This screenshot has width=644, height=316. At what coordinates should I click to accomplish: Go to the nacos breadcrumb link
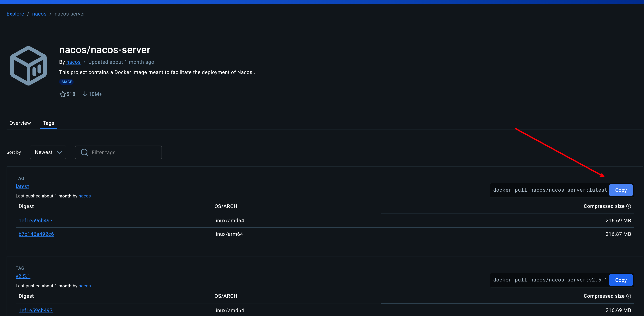click(39, 14)
